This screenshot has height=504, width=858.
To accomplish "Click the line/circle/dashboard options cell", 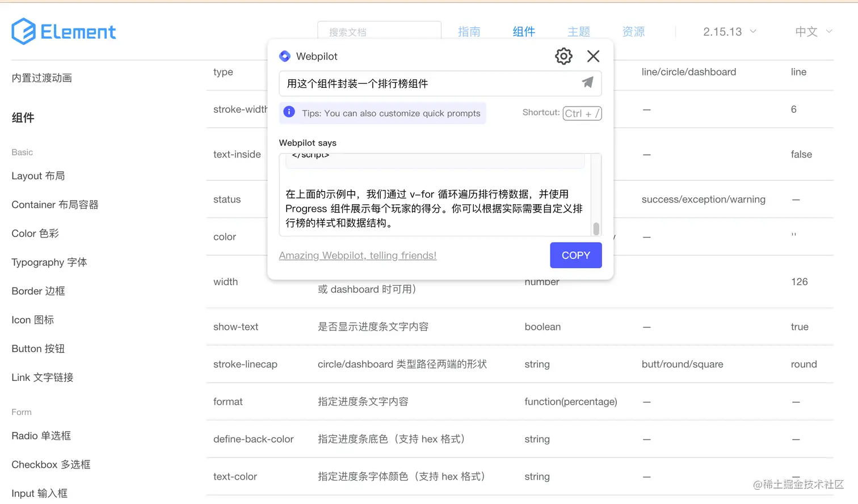I will point(689,72).
